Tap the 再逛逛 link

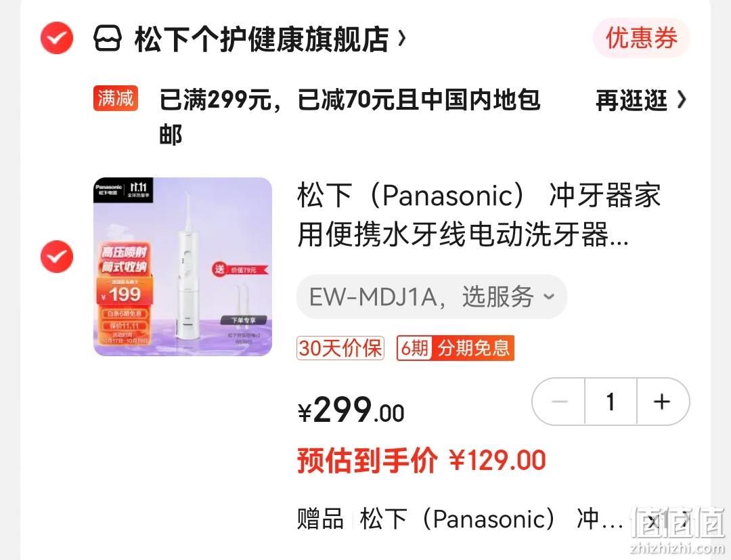click(x=632, y=100)
